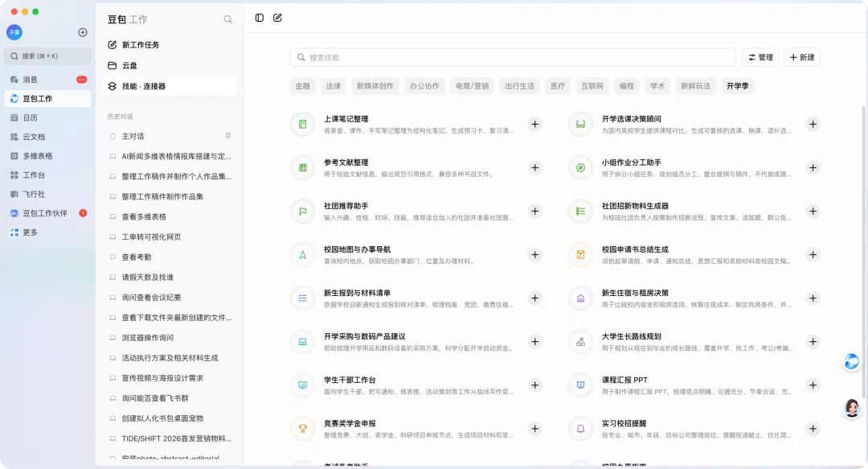Open 日历 in the left sidebar

(x=48, y=117)
